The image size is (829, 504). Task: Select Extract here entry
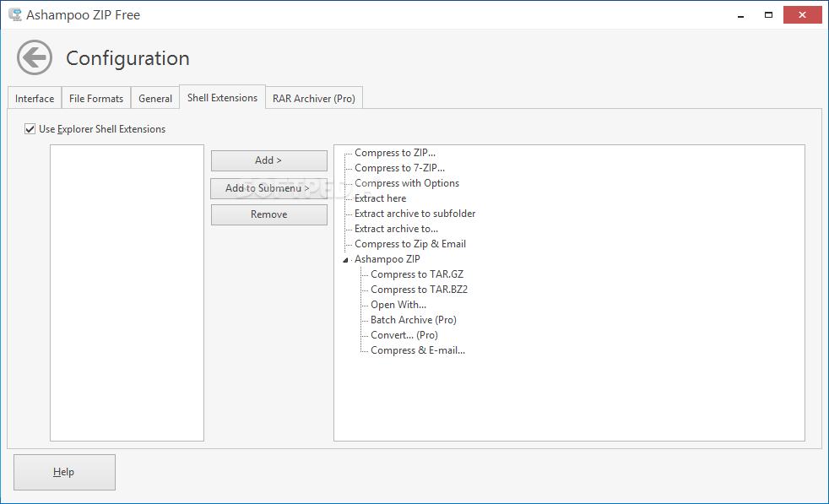pos(380,198)
